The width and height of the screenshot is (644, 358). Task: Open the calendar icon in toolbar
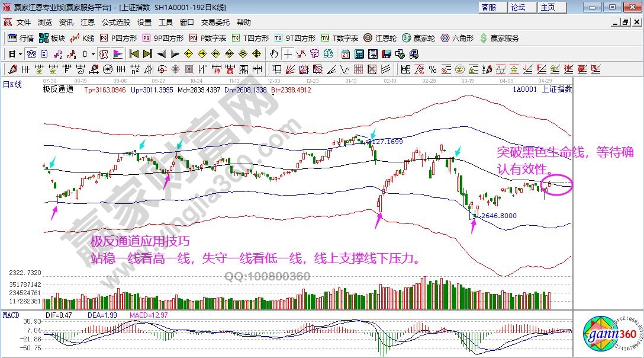coord(346,54)
